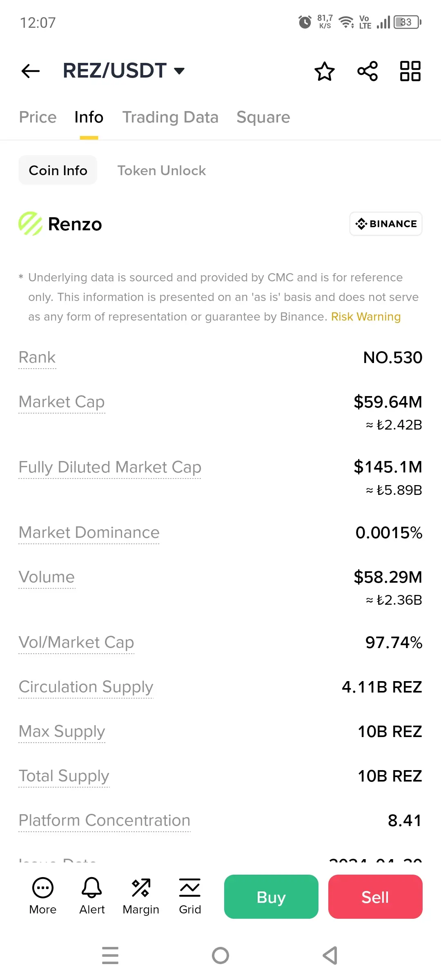Tap the Binance badge button
441x980 pixels.
click(386, 224)
